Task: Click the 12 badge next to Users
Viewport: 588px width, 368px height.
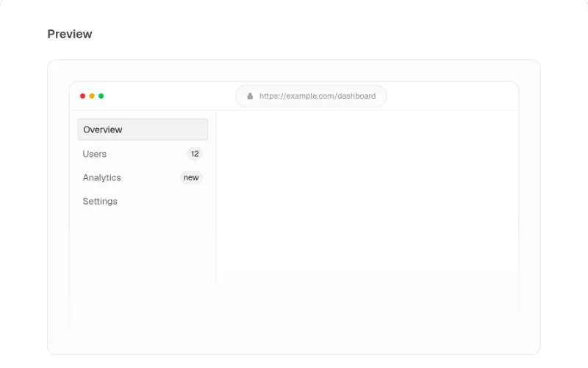Action: tap(195, 154)
